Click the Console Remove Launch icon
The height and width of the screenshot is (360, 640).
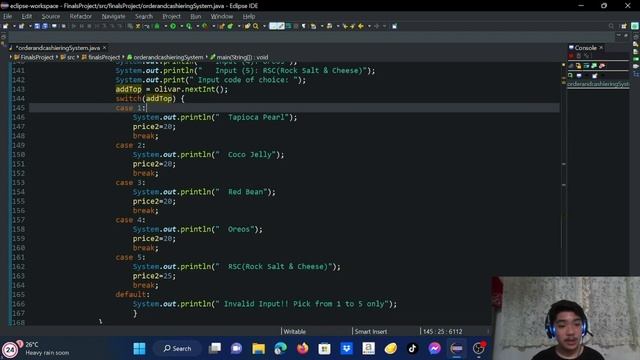[x=578, y=56]
